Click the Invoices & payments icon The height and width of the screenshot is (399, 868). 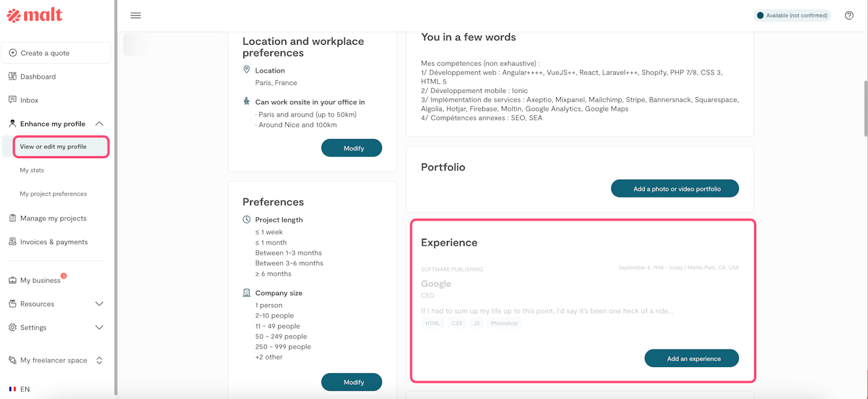coord(12,242)
